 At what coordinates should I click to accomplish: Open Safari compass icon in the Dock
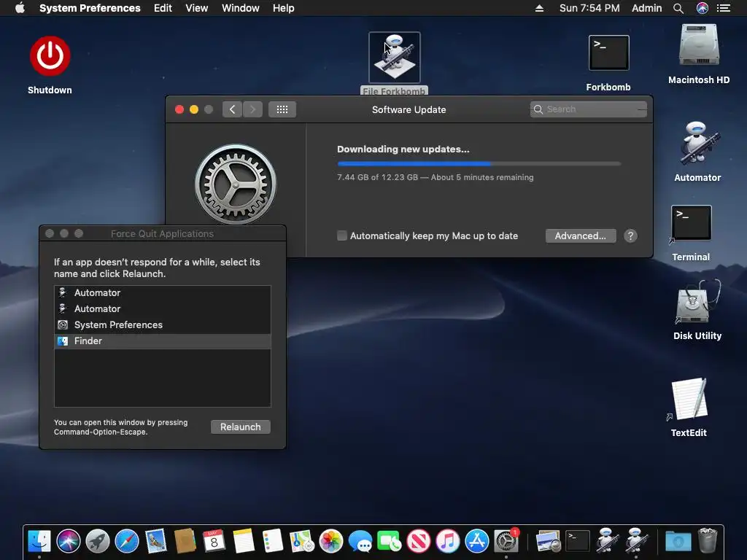pos(127,542)
